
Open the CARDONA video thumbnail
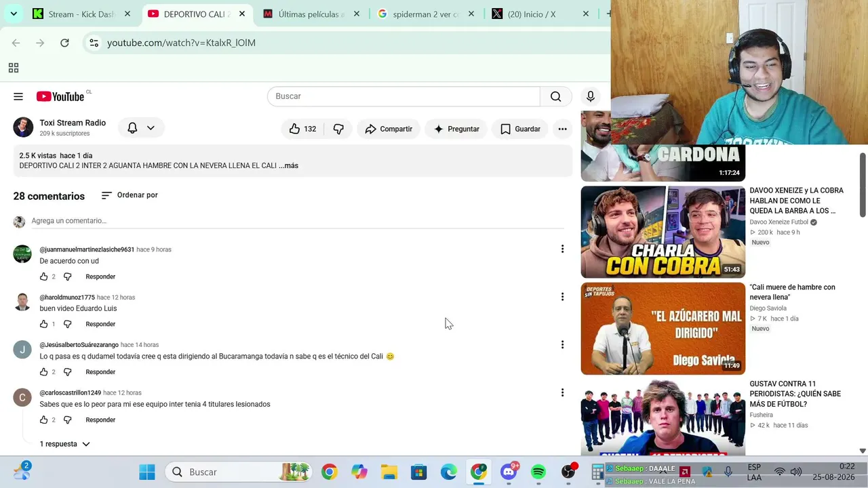click(663, 163)
